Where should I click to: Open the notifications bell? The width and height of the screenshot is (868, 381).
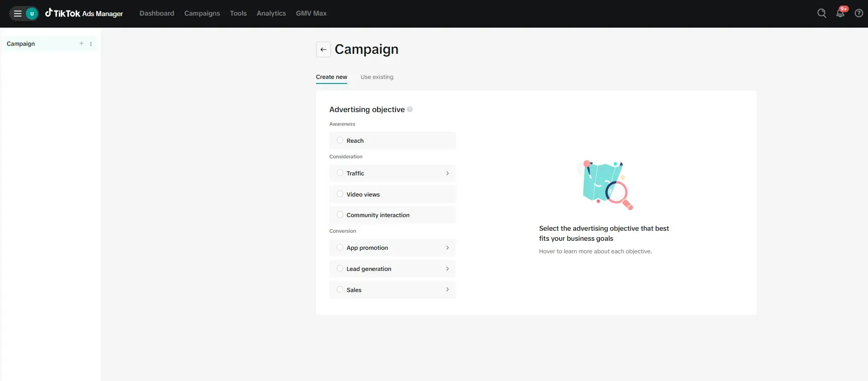[840, 14]
